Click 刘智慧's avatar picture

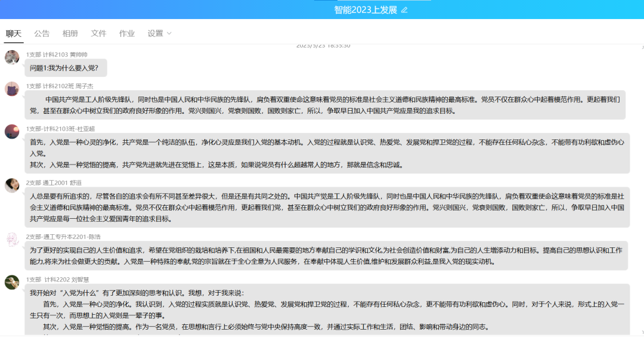coord(12,282)
